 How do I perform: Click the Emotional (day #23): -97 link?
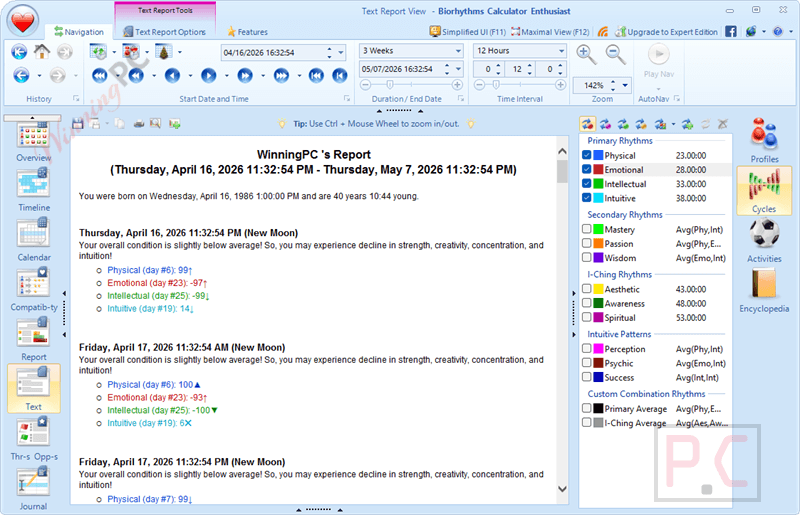point(157,283)
